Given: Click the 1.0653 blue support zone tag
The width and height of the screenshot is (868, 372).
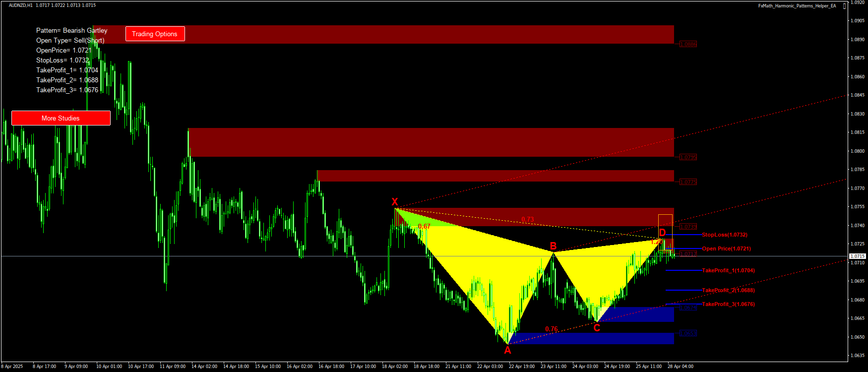Looking at the screenshot, I should pos(688,333).
